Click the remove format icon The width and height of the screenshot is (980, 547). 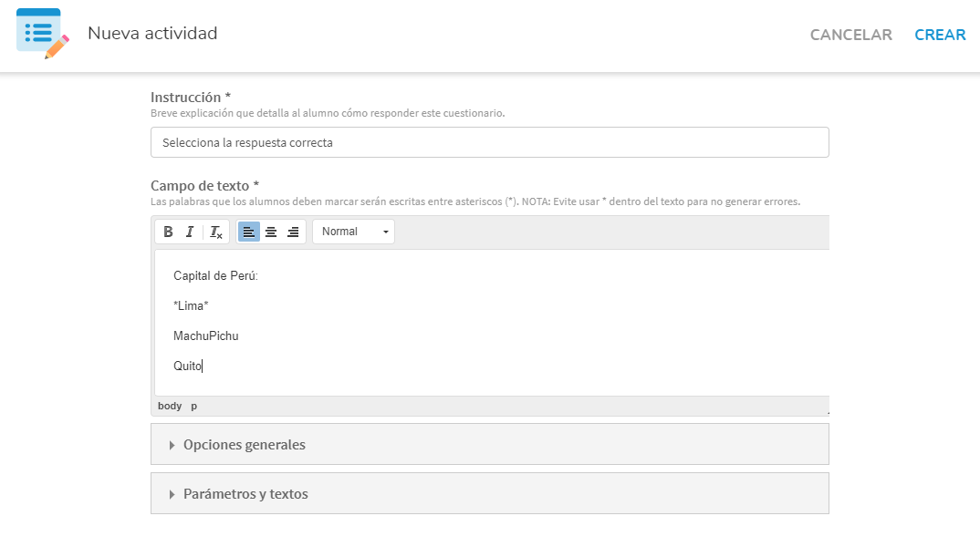point(215,232)
